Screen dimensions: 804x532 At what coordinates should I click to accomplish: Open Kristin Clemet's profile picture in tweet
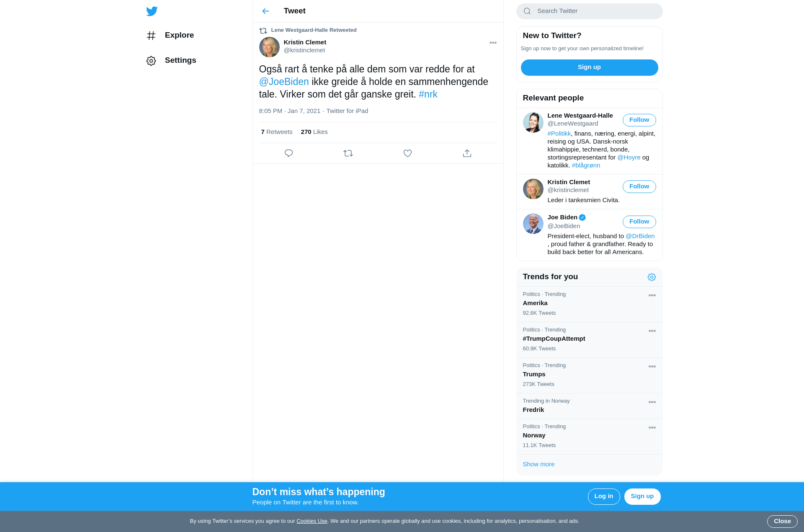(x=269, y=47)
